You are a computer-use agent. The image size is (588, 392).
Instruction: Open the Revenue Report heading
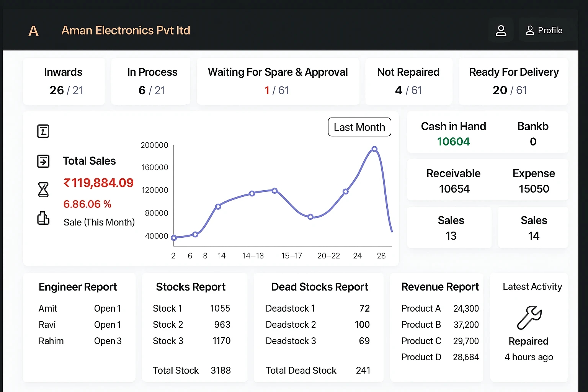440,287
